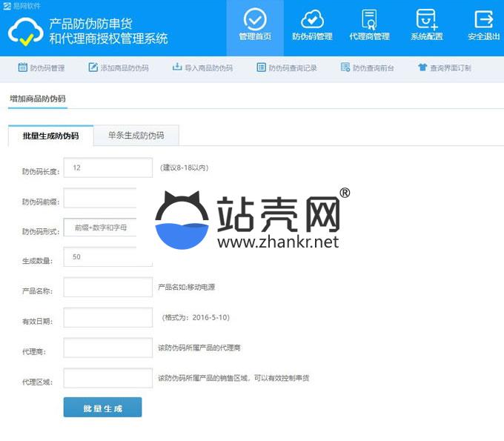Open 防伪码查询记录 list link

click(x=262, y=67)
